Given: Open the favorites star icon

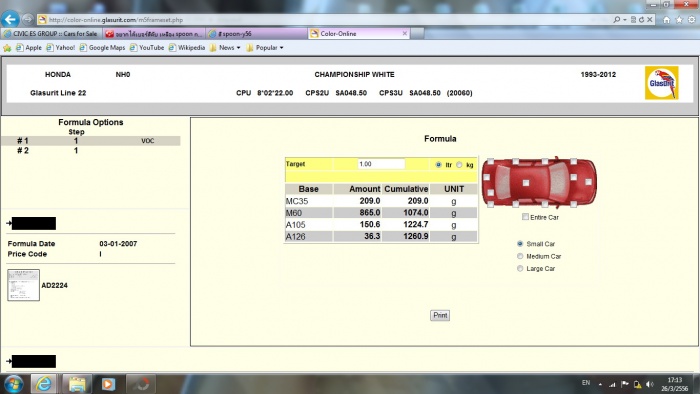Looking at the screenshot, I should tap(679, 20).
